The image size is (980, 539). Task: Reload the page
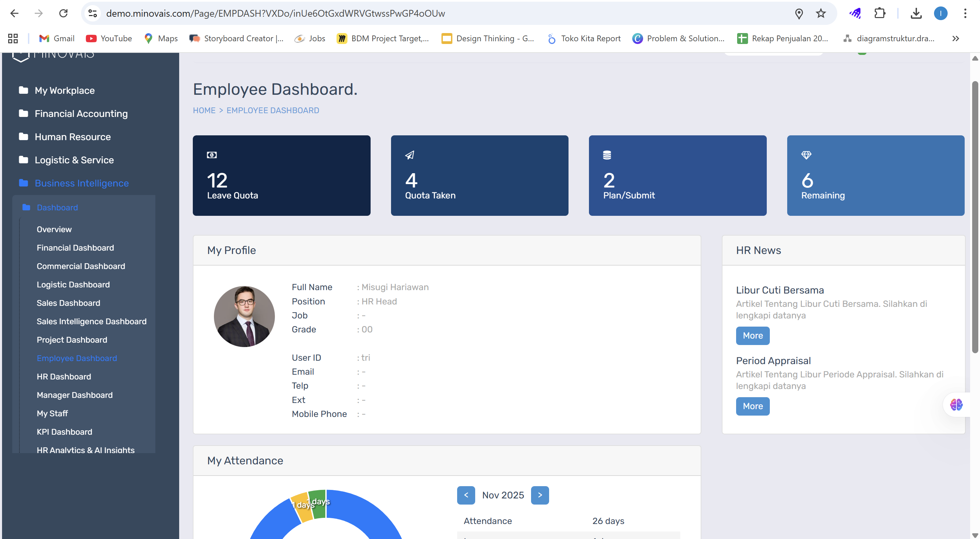64,14
